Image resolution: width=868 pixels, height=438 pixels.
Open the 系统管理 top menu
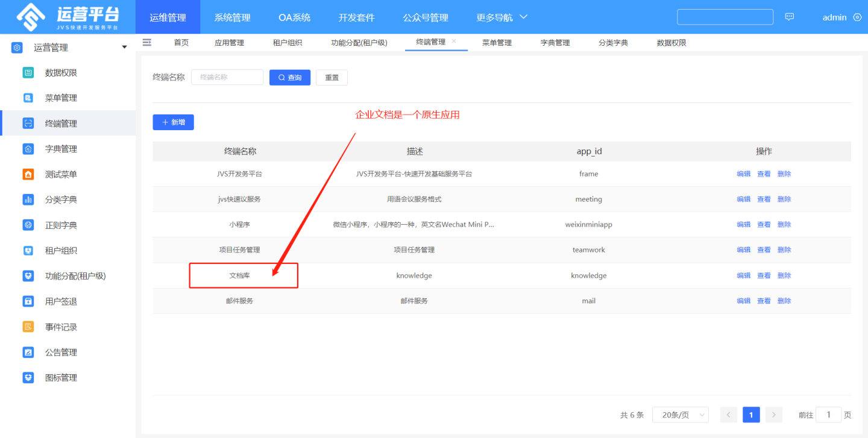coord(233,17)
